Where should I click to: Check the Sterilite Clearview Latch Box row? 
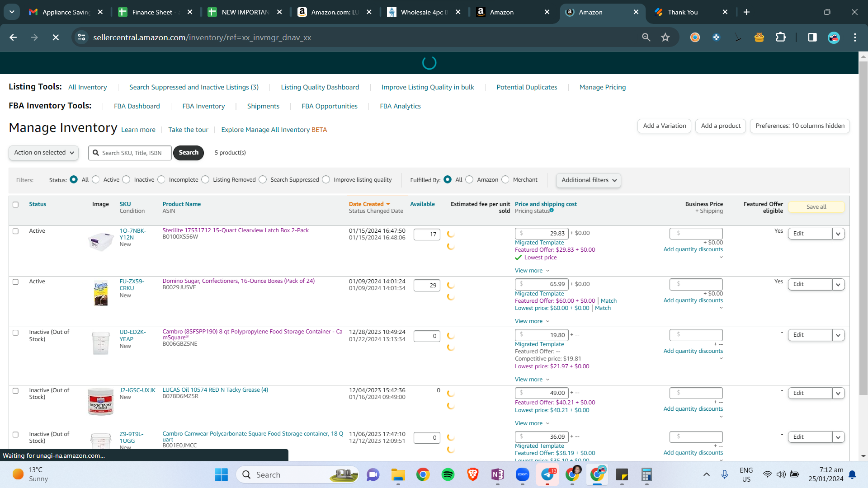point(15,231)
